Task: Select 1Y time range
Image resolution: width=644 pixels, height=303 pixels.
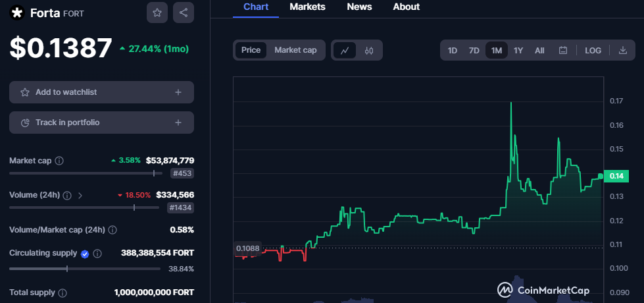Action: (x=518, y=50)
